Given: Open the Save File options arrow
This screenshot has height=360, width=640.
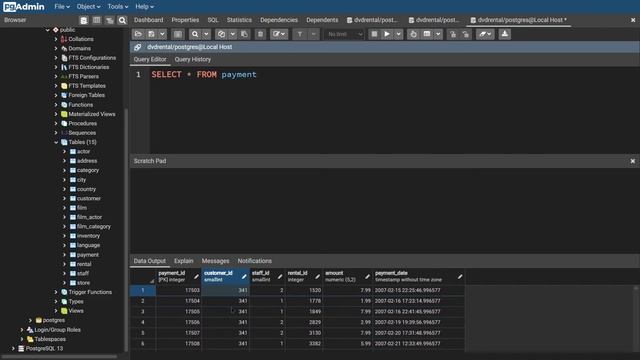Looking at the screenshot, I should click(x=162, y=34).
